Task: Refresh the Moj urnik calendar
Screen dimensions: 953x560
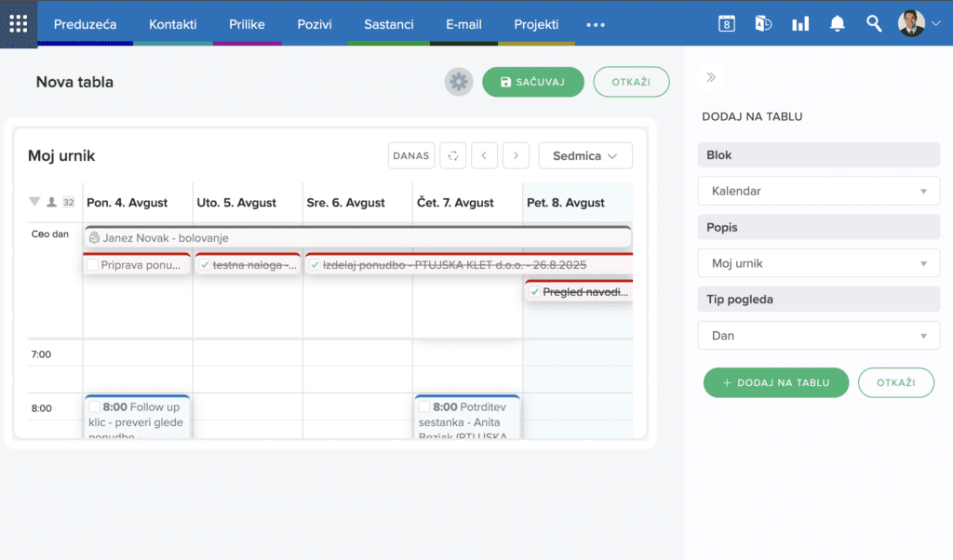Action: pyautogui.click(x=453, y=155)
